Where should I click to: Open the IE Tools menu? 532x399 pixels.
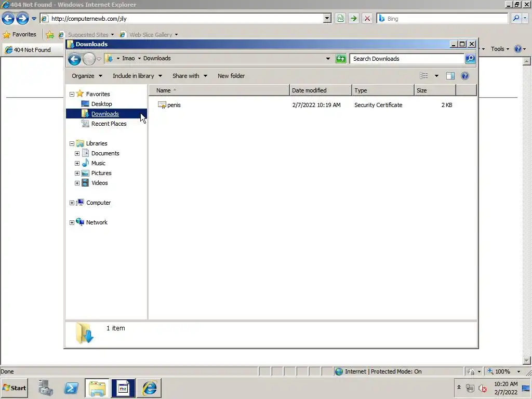(x=500, y=49)
